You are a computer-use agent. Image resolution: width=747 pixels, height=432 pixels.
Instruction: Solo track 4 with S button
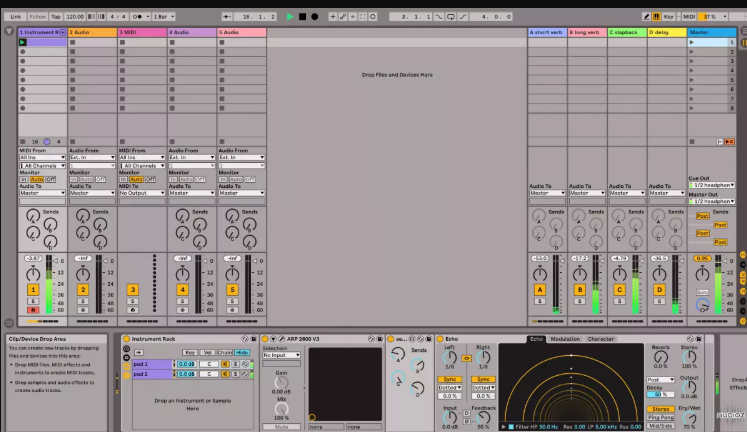point(182,301)
